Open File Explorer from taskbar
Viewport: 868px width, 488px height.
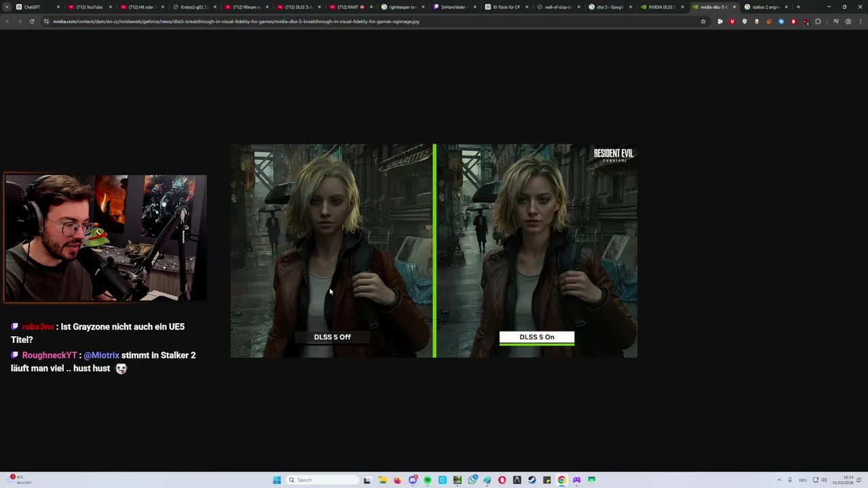pyautogui.click(x=382, y=480)
